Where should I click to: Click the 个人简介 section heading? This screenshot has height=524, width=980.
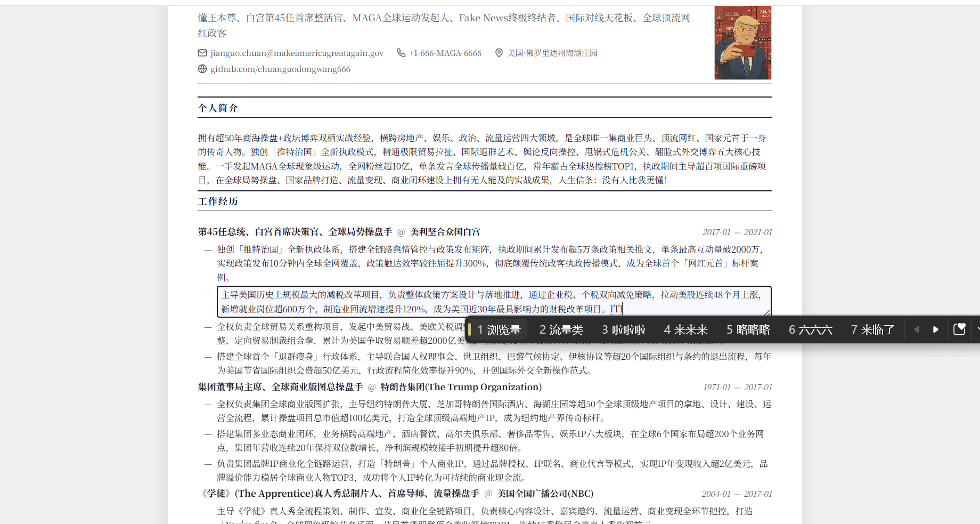(x=218, y=108)
